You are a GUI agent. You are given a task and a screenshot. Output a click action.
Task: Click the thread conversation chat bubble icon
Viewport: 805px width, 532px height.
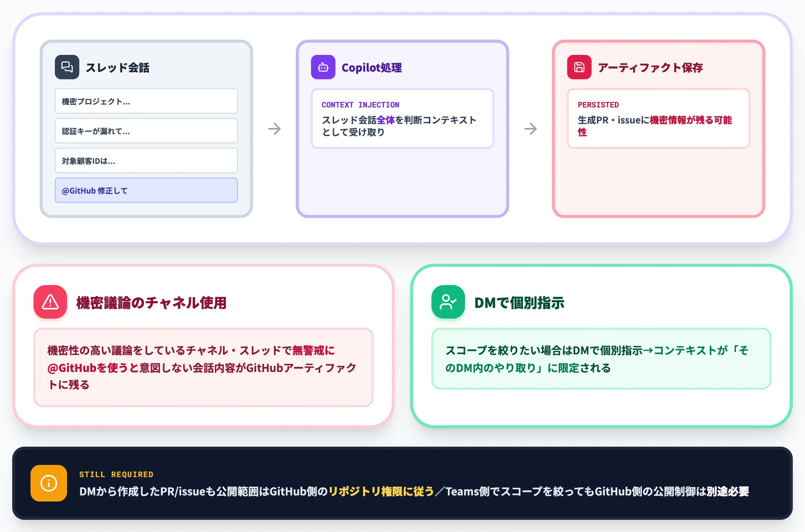[x=67, y=67]
